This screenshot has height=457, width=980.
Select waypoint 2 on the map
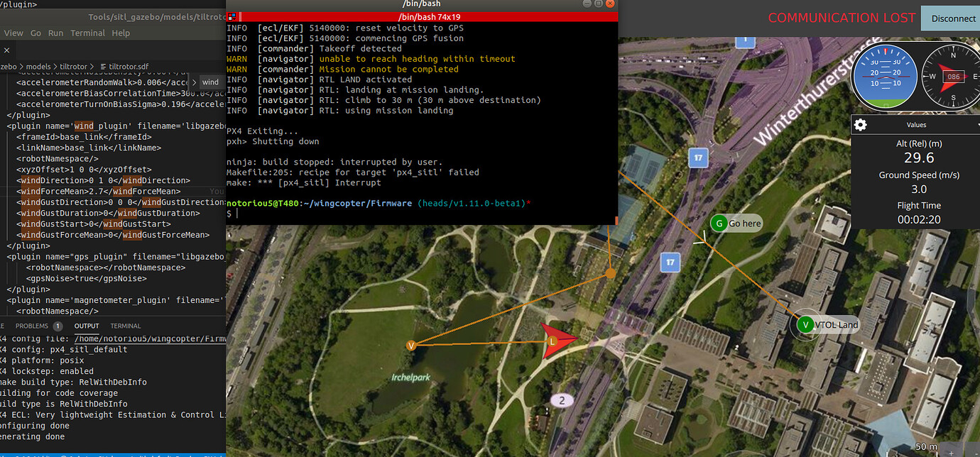coord(562,400)
